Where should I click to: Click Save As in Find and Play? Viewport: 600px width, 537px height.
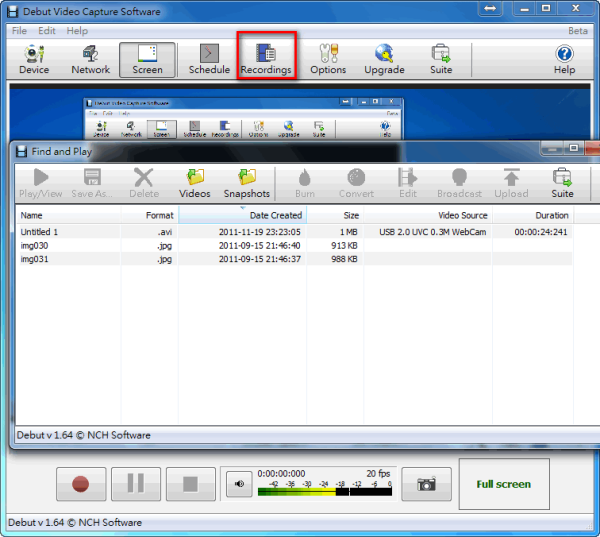pos(92,183)
